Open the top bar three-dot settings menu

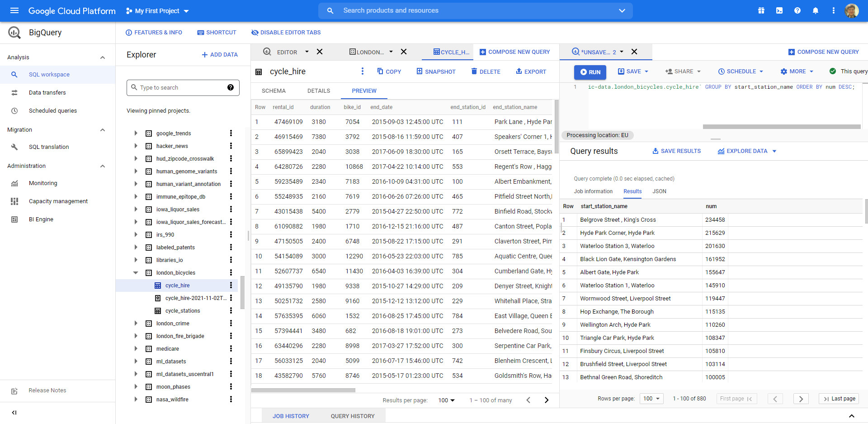tap(834, 10)
